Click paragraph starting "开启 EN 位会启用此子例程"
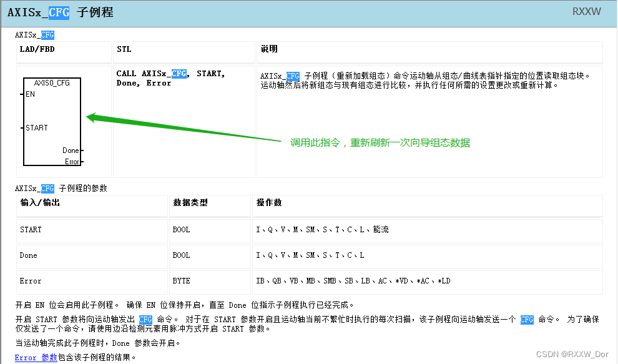Screen dimensions: 618x364 coord(184,305)
